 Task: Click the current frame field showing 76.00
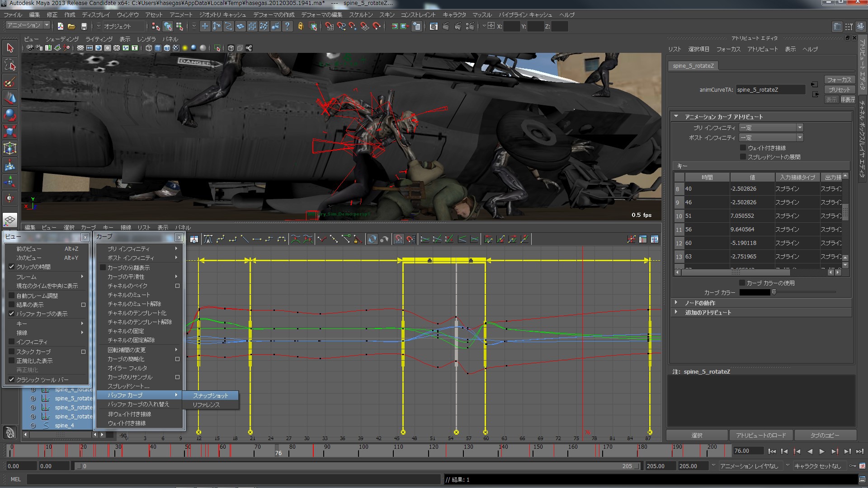coord(747,451)
